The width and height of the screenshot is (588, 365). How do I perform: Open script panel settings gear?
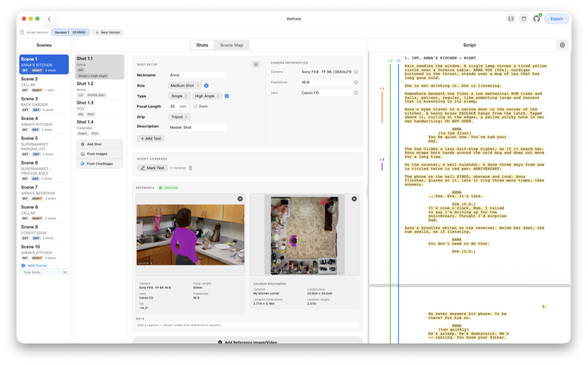(x=562, y=45)
